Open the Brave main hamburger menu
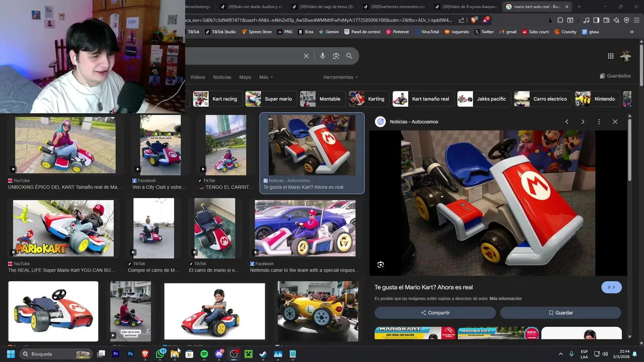 click(636, 20)
